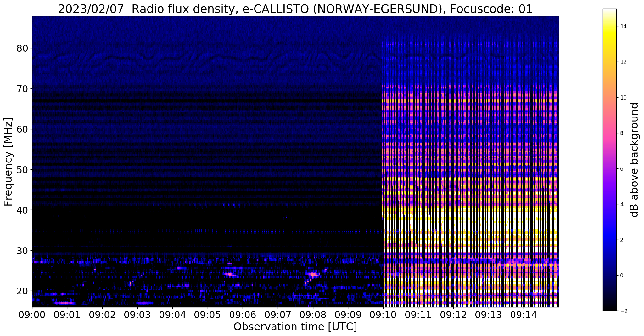Click the colorbar tick label 14
The width and height of the screenshot is (644, 336).
click(623, 26)
